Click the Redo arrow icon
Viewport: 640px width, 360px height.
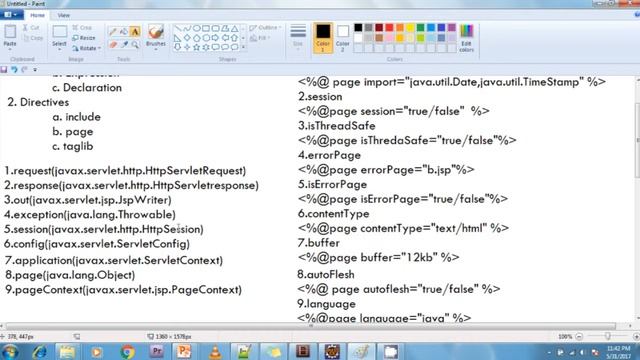[24, 70]
